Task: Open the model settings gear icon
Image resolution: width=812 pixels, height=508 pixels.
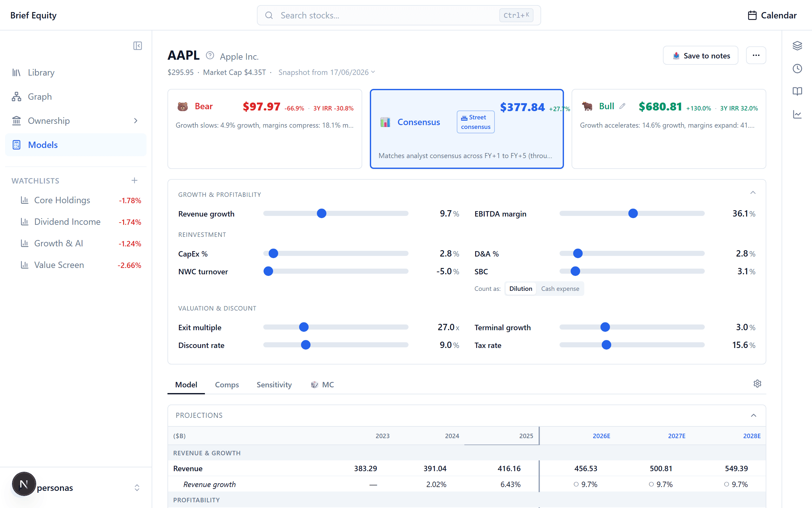Action: point(757,384)
